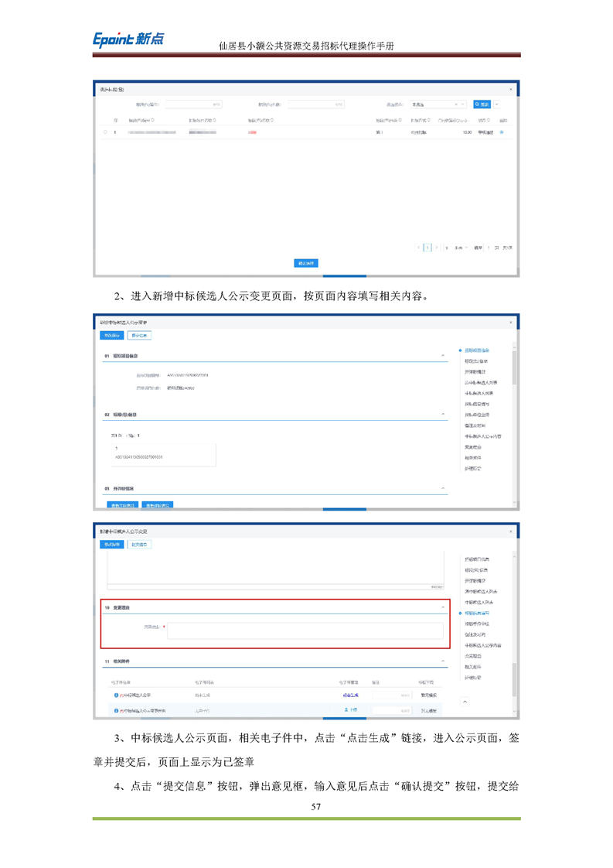Open the small dropdown arrow beside the search button
The width and height of the screenshot is (613, 868).
tap(497, 104)
